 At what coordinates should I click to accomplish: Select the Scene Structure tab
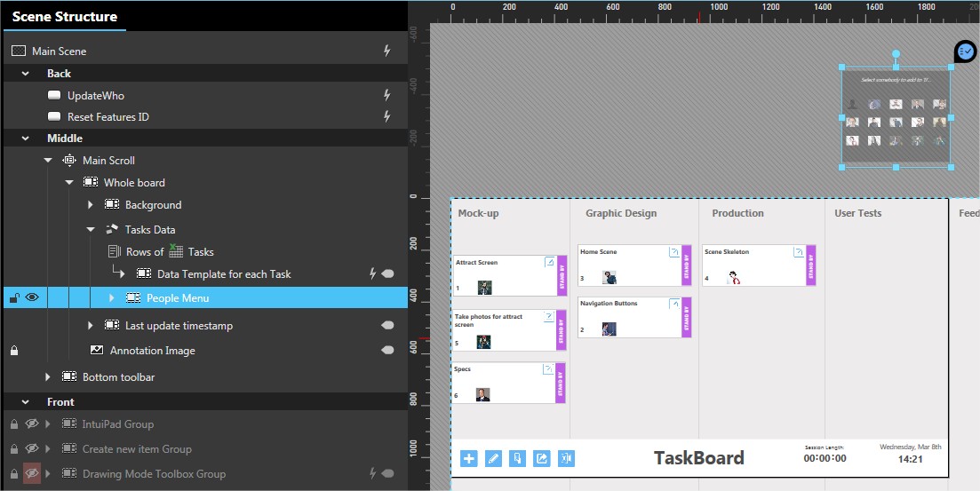(65, 16)
